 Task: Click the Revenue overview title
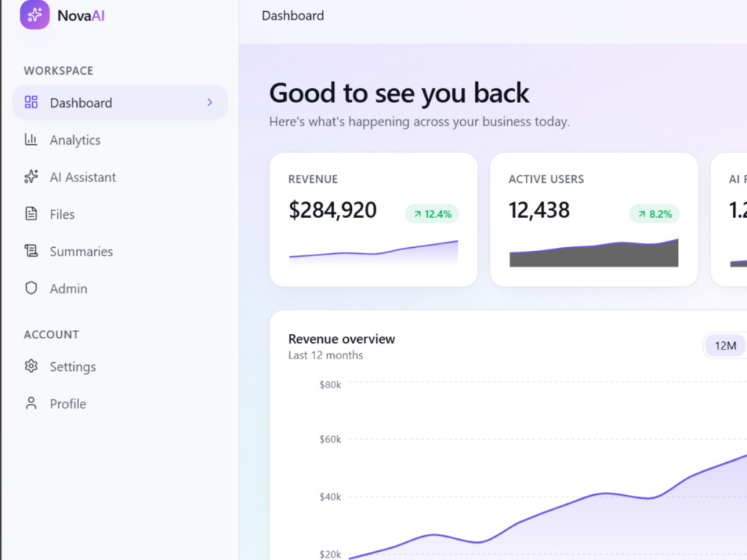(341, 339)
